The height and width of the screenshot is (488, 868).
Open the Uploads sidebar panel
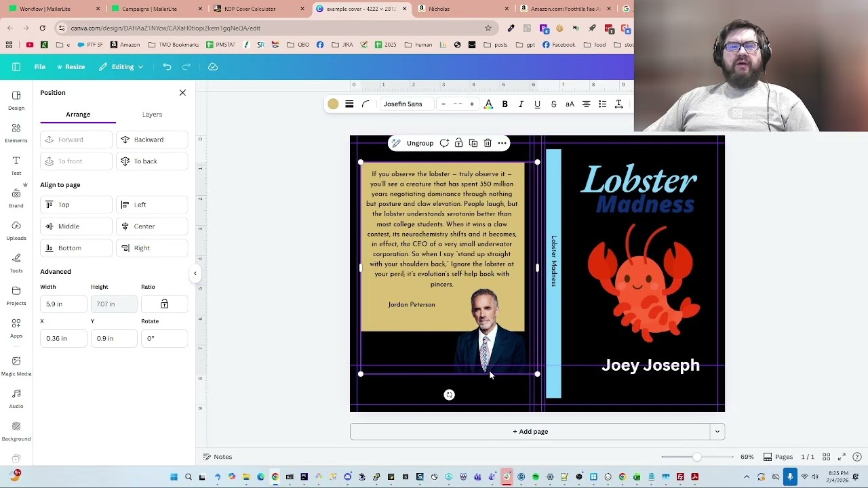(16, 230)
